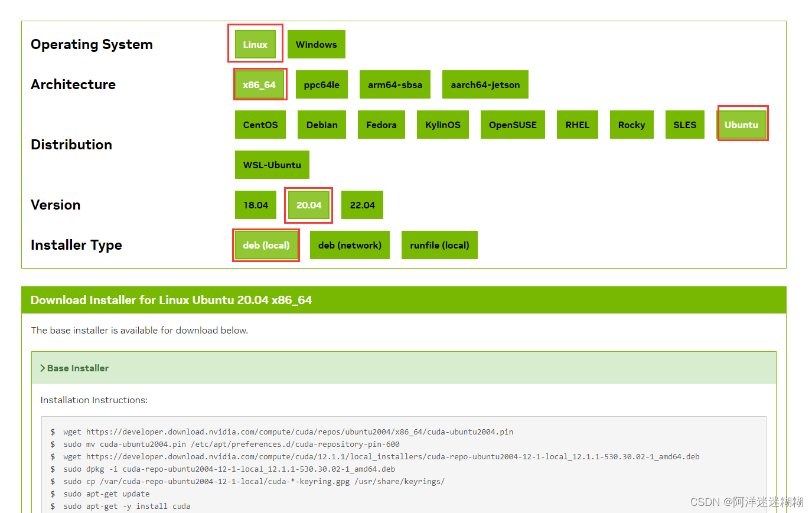Click the sudo cp keyring.gpg command

tap(254, 481)
